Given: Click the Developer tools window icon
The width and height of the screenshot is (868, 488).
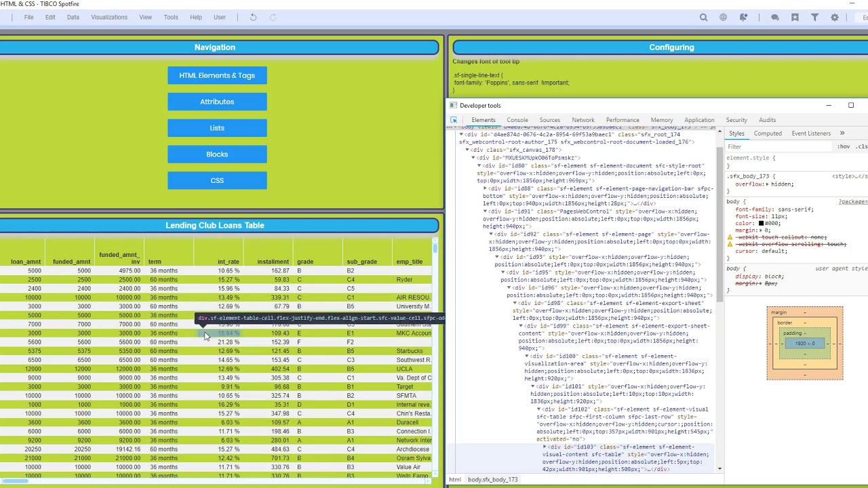Looking at the screenshot, I should (453, 106).
